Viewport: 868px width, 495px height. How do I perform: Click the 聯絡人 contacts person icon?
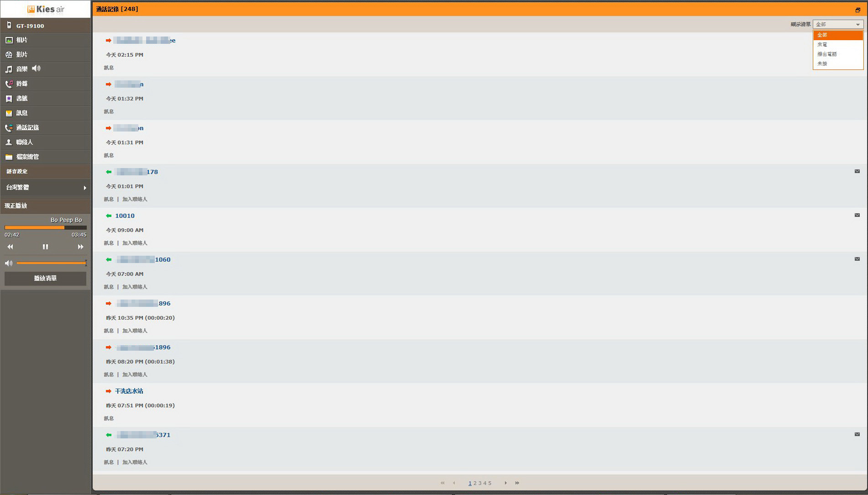click(x=9, y=142)
